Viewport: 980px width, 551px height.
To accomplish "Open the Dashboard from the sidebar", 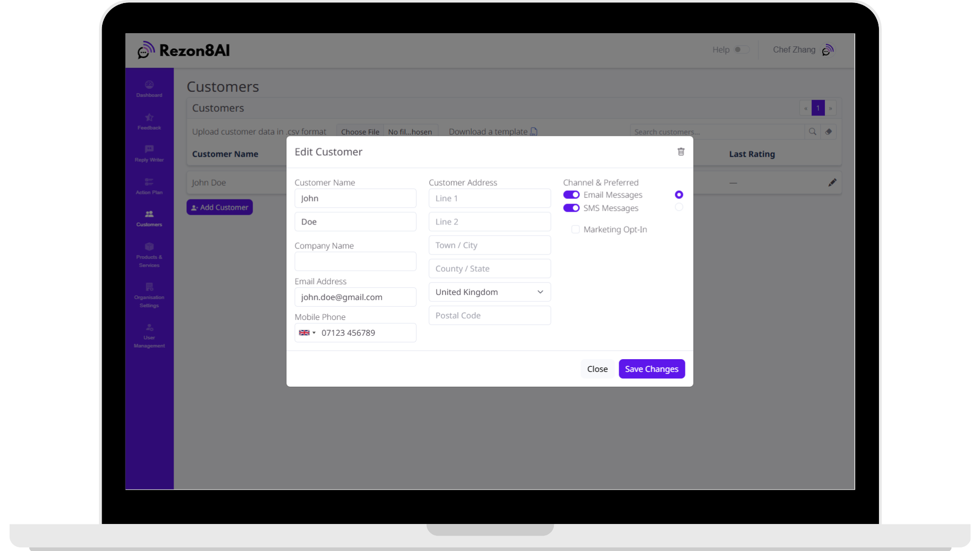I will click(149, 88).
